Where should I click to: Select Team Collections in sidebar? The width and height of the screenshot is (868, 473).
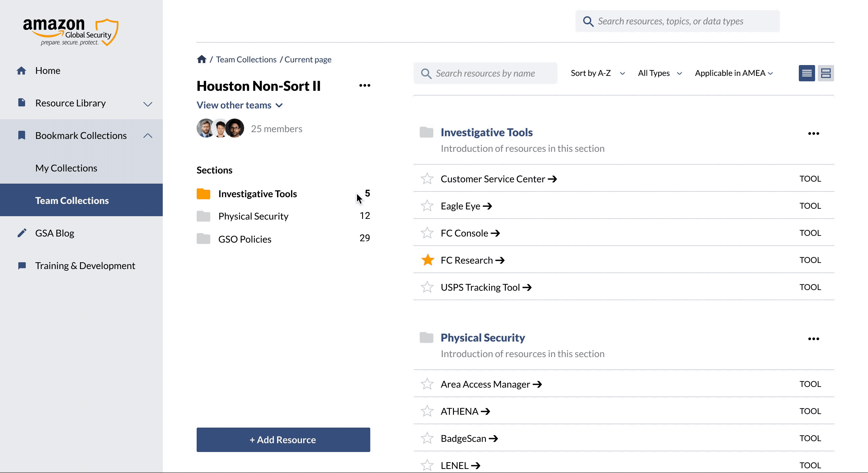(81, 200)
